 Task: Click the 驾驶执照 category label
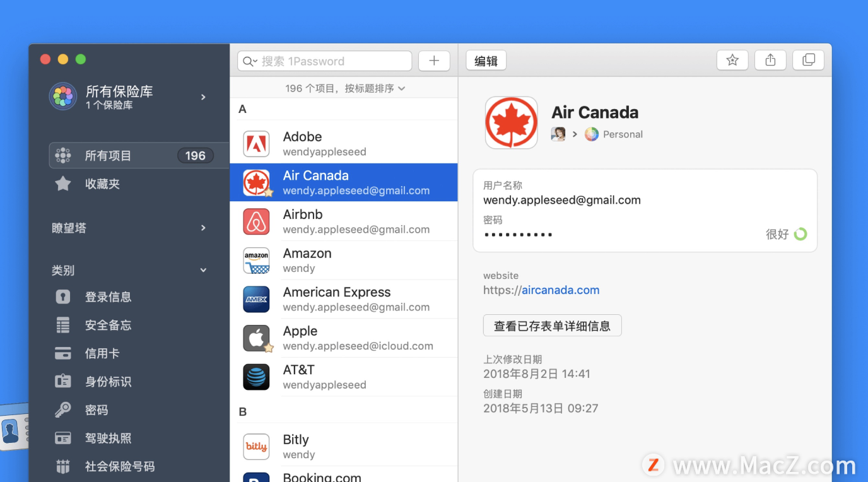pos(108,438)
